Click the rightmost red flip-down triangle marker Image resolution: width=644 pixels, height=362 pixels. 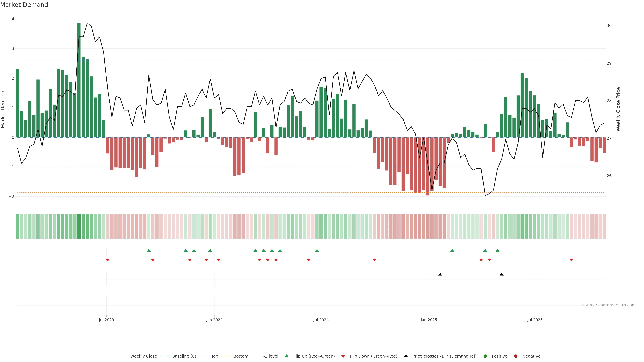tap(571, 260)
